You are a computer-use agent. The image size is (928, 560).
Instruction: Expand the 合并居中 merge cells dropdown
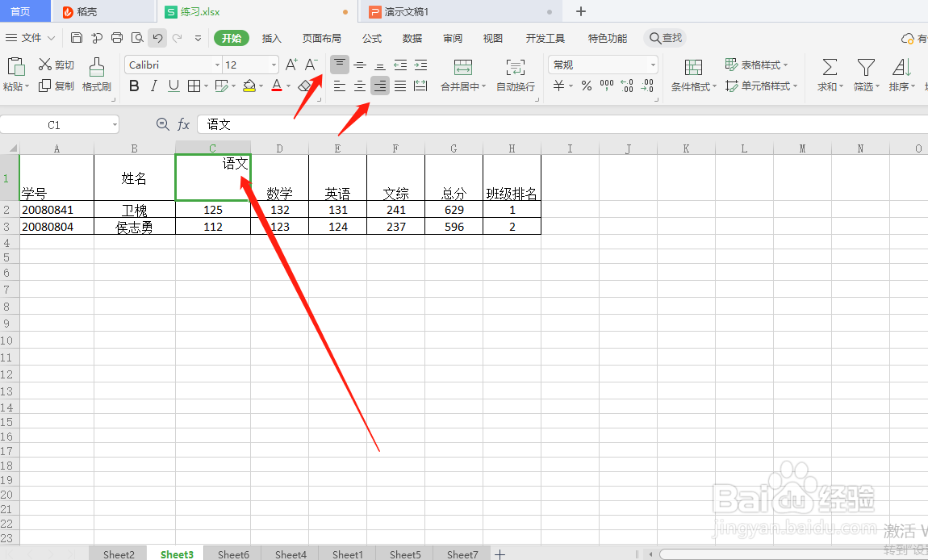(484, 86)
